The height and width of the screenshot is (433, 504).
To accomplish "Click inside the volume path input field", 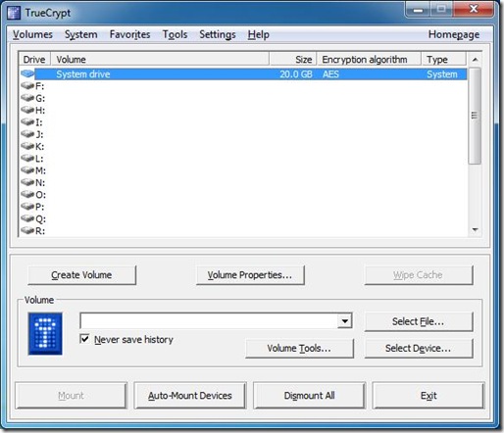I will 209,321.
